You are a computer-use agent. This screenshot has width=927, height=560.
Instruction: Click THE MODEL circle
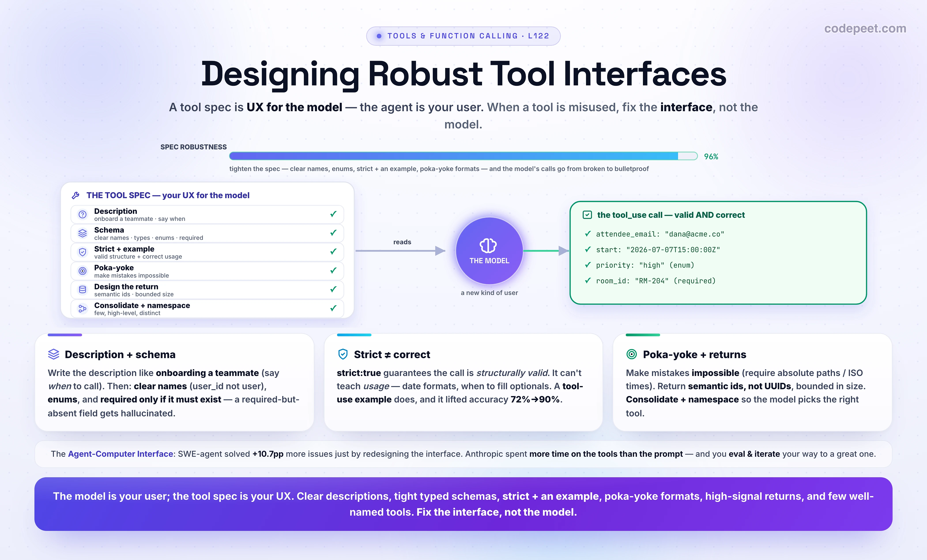coord(489,250)
